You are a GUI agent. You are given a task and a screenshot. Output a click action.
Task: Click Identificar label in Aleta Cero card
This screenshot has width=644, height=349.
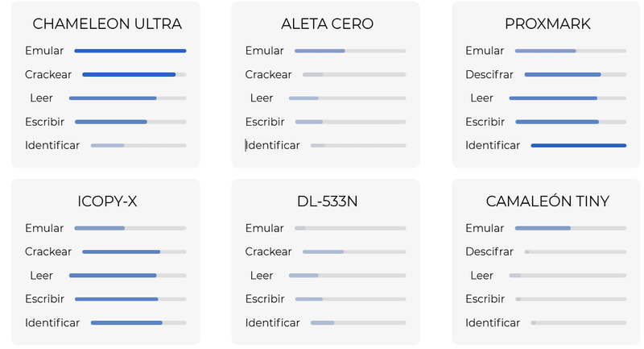pyautogui.click(x=273, y=146)
